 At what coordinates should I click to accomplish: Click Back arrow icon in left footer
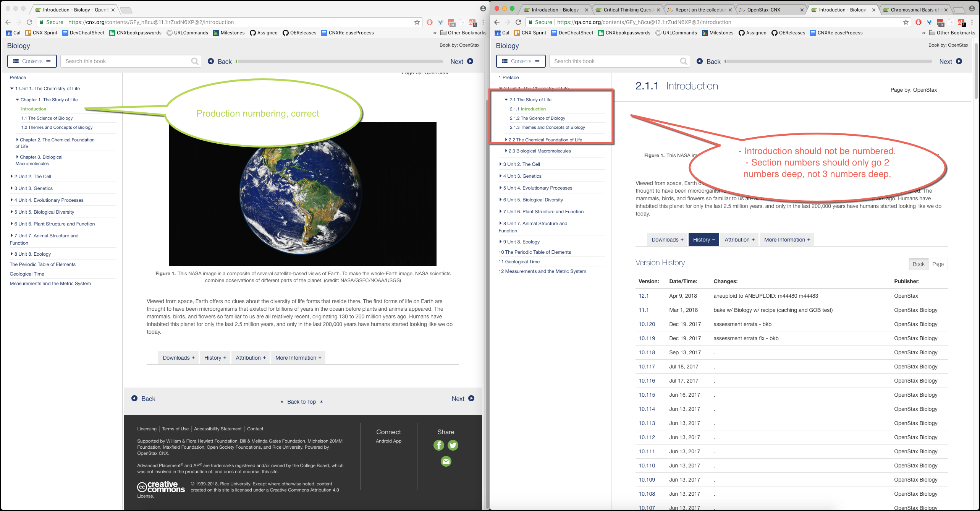(x=134, y=398)
